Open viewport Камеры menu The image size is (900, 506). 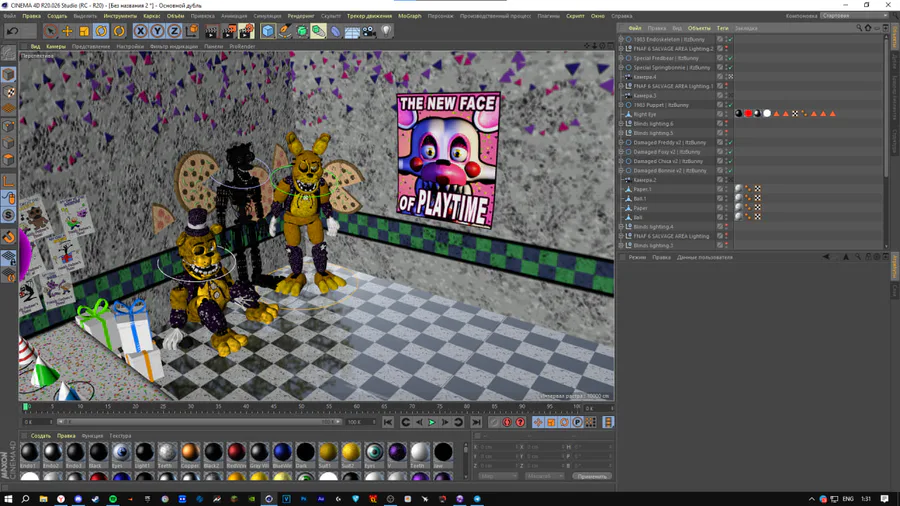click(x=56, y=46)
